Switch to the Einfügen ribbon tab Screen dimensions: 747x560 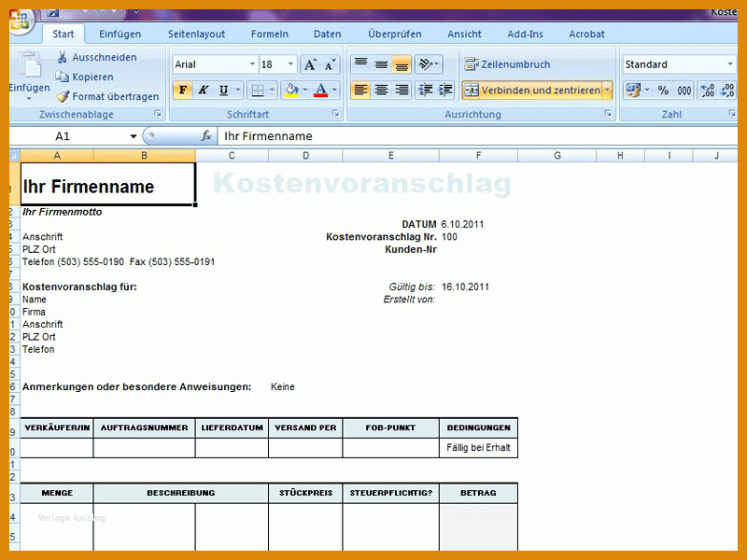[x=120, y=35]
